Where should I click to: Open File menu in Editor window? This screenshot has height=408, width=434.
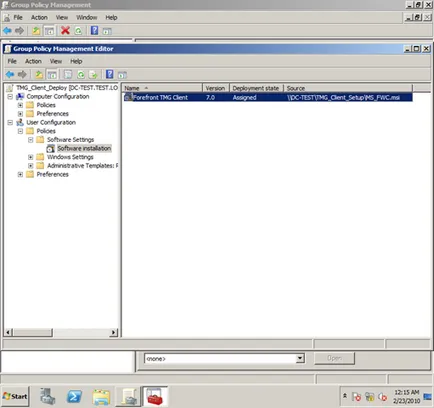click(12, 61)
